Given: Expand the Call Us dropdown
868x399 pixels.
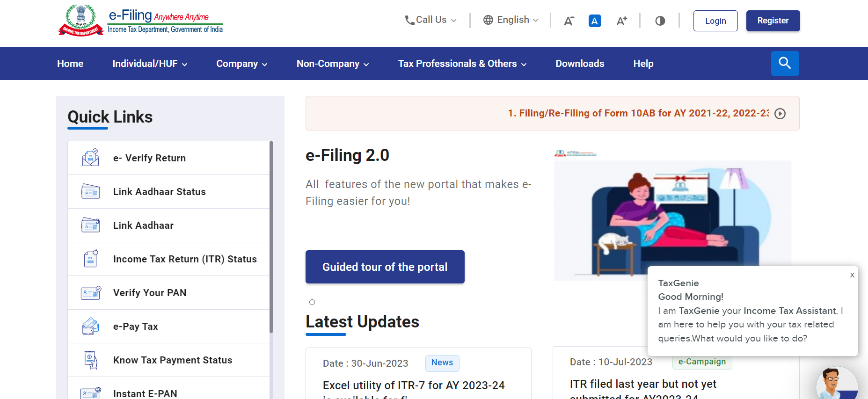Looking at the screenshot, I should 430,20.
